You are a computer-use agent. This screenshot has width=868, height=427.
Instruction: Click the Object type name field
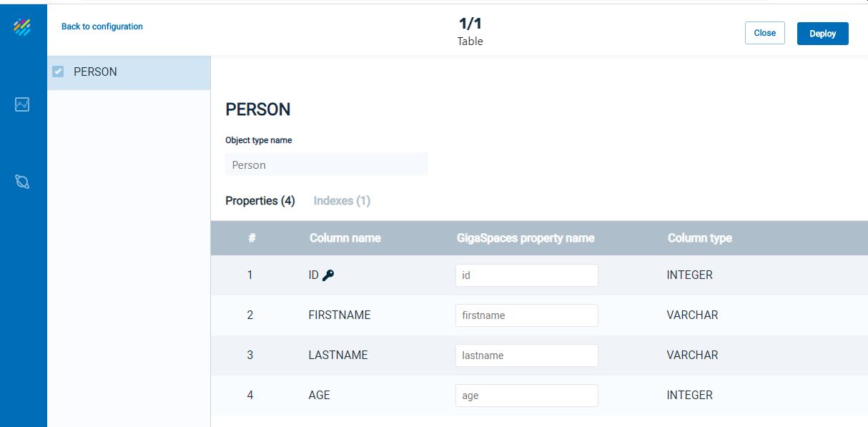click(327, 165)
